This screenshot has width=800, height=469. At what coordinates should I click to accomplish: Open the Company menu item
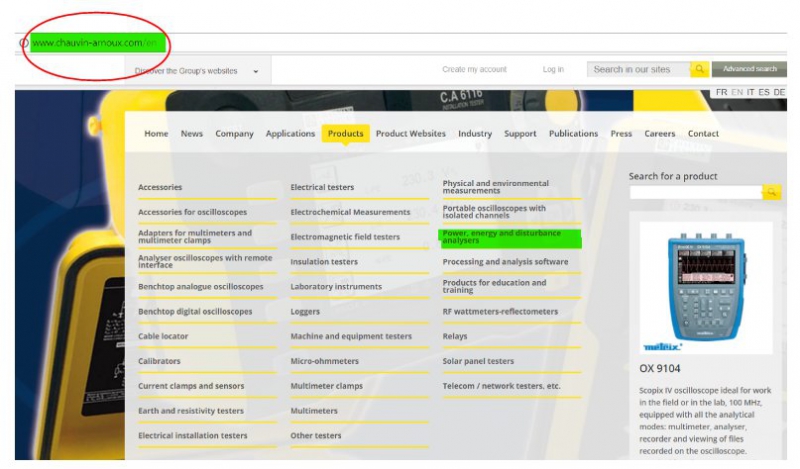tap(234, 134)
